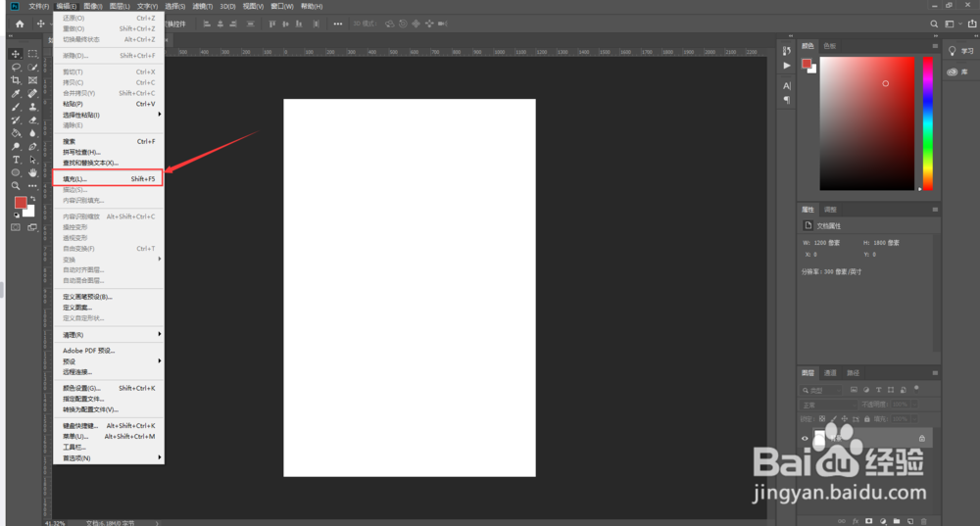Select the Eyedropper tool
Viewport: 980px width, 526px height.
point(16,94)
